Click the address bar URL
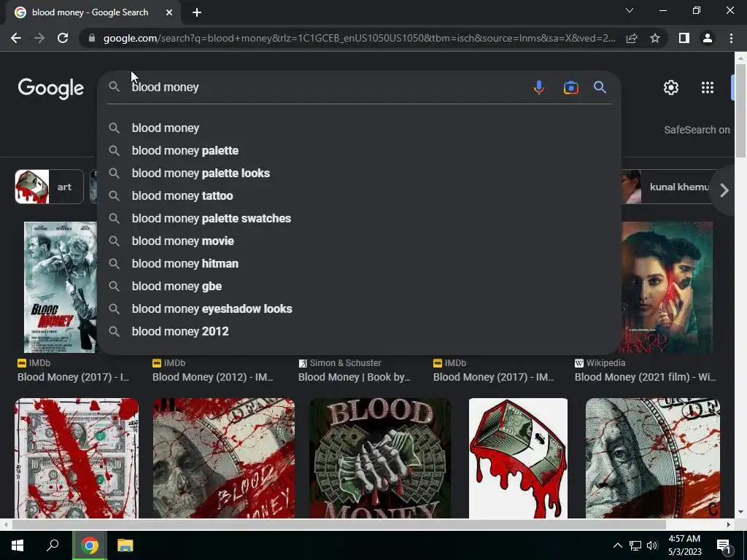 tap(359, 38)
